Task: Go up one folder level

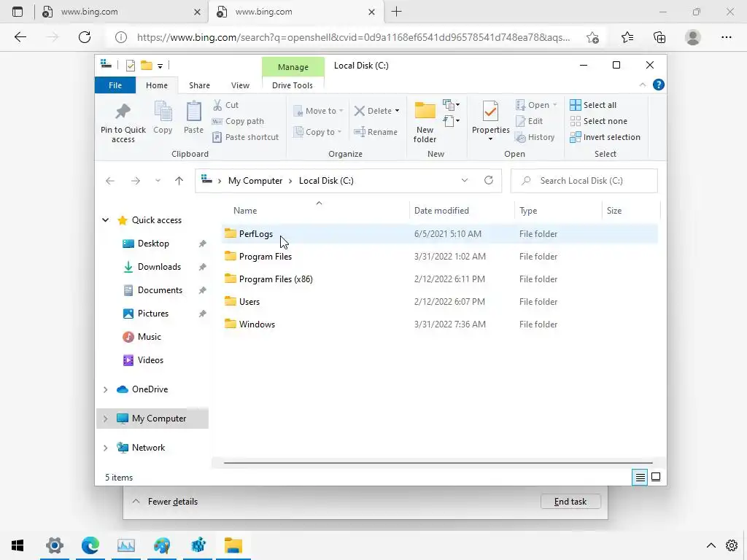Action: pyautogui.click(x=179, y=181)
